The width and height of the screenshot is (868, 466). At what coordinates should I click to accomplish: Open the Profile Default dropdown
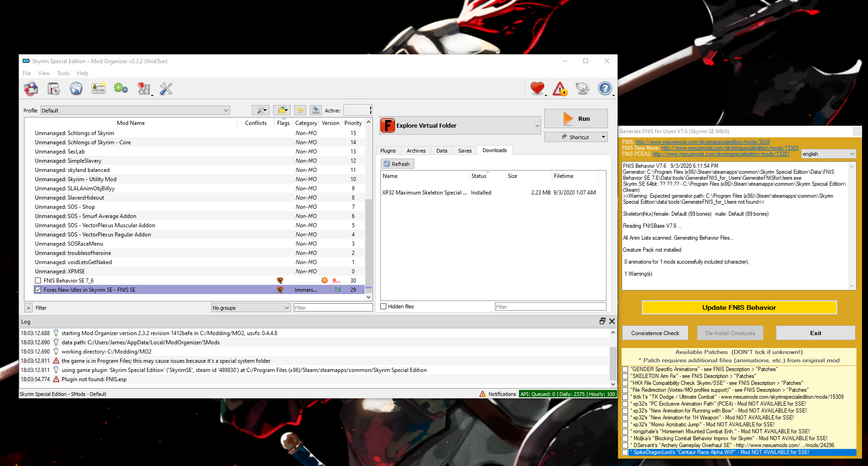135,111
